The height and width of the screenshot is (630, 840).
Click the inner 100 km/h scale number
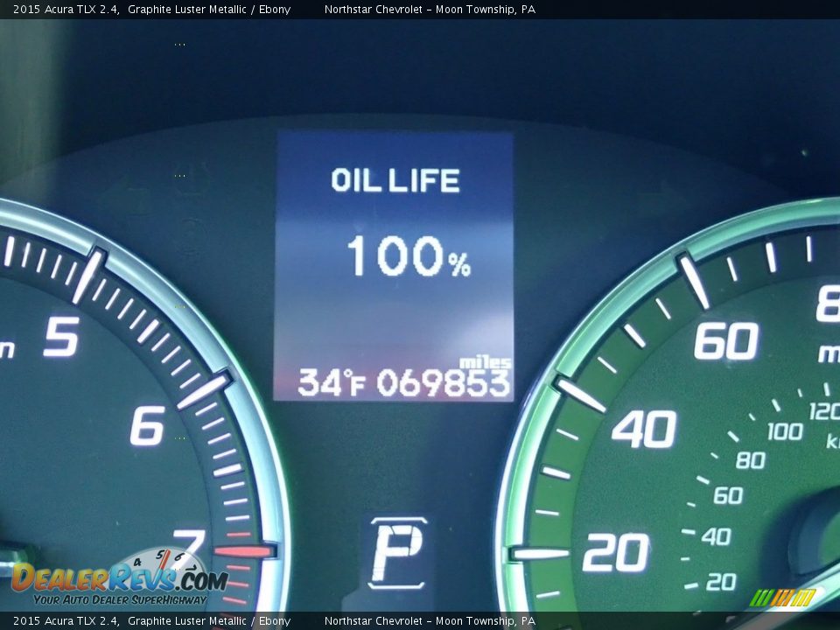[x=785, y=431]
